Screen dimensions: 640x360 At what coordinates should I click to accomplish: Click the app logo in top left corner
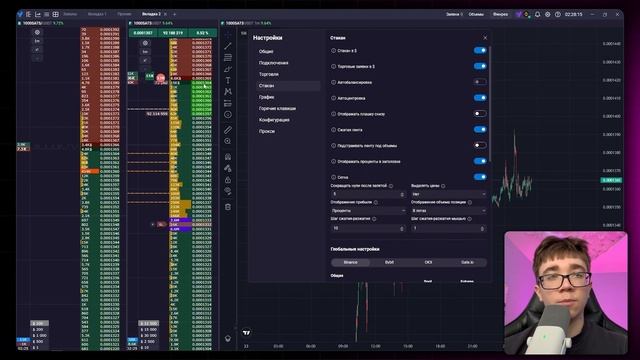click(x=20, y=14)
